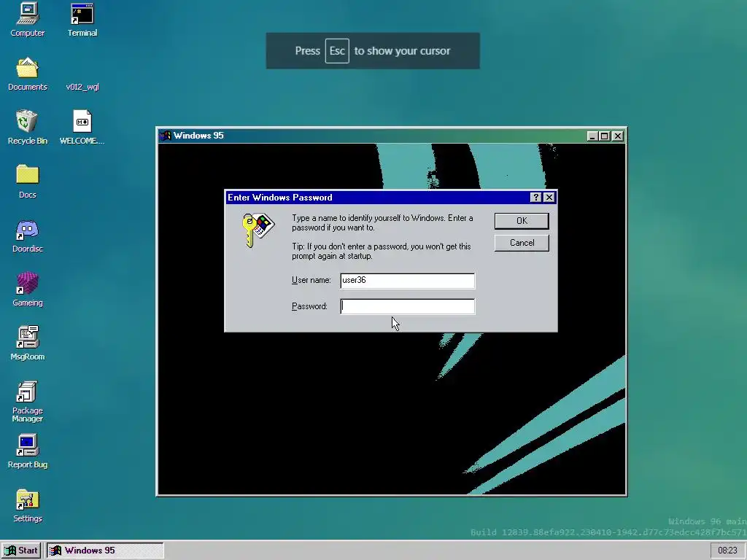This screenshot has height=560, width=747.
Task: Click the 'User name:' label text
Action: pyautogui.click(x=311, y=280)
